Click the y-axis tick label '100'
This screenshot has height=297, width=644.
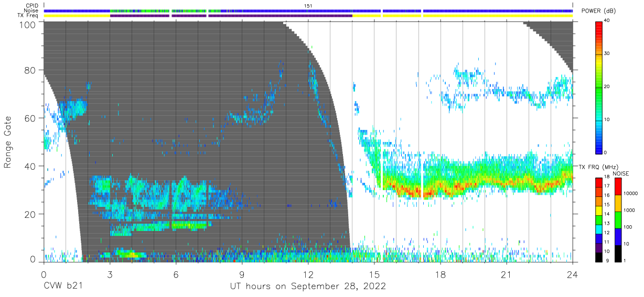tap(28, 24)
